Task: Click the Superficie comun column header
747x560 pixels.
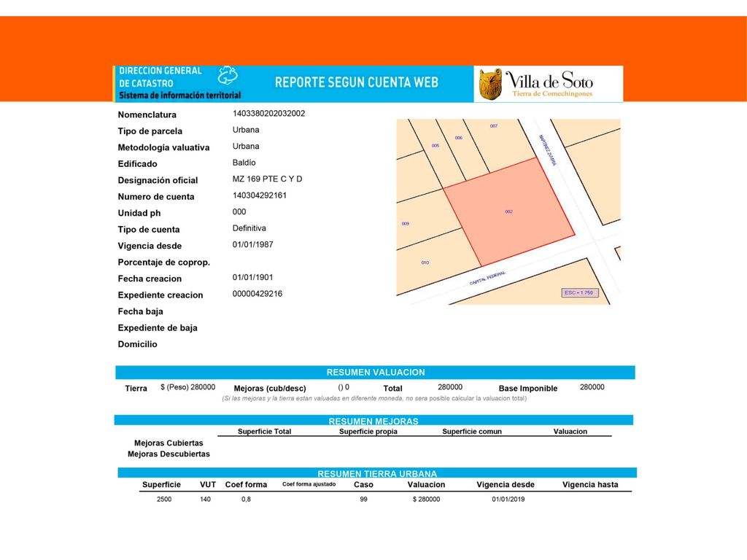Action: (472, 432)
